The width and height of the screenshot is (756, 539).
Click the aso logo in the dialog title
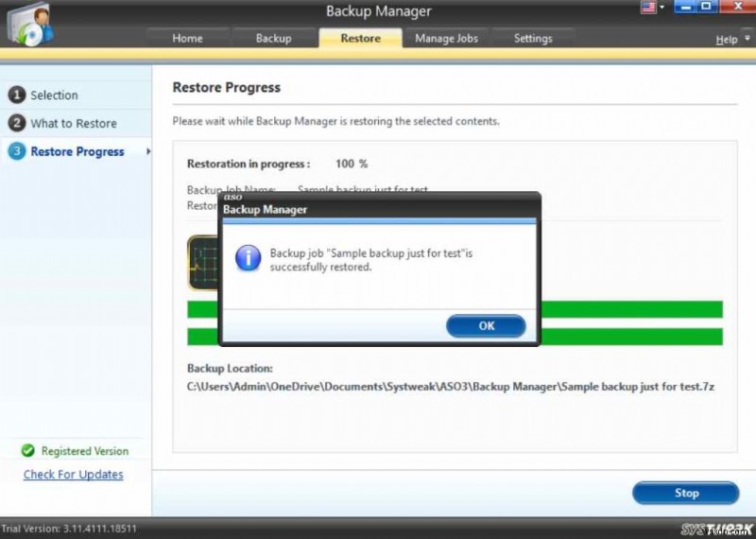[x=232, y=197]
